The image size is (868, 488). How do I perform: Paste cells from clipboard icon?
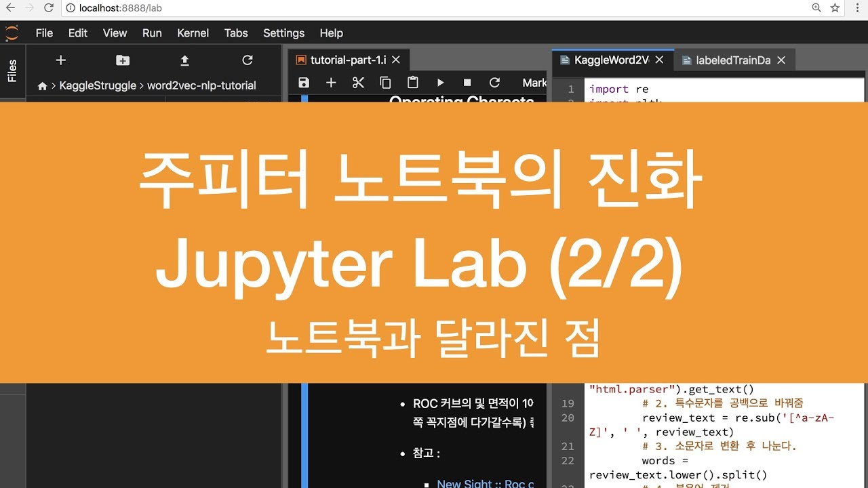coord(412,83)
